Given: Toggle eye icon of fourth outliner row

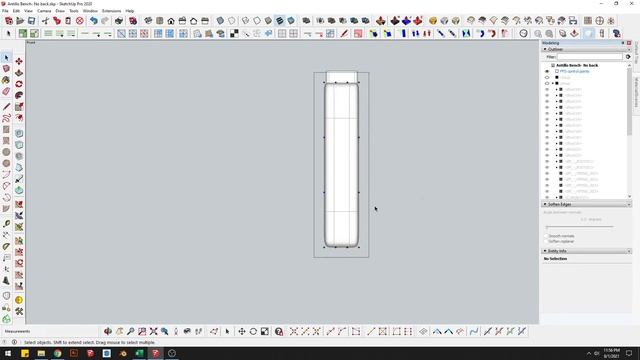Looking at the screenshot, I should pyautogui.click(x=547, y=89).
